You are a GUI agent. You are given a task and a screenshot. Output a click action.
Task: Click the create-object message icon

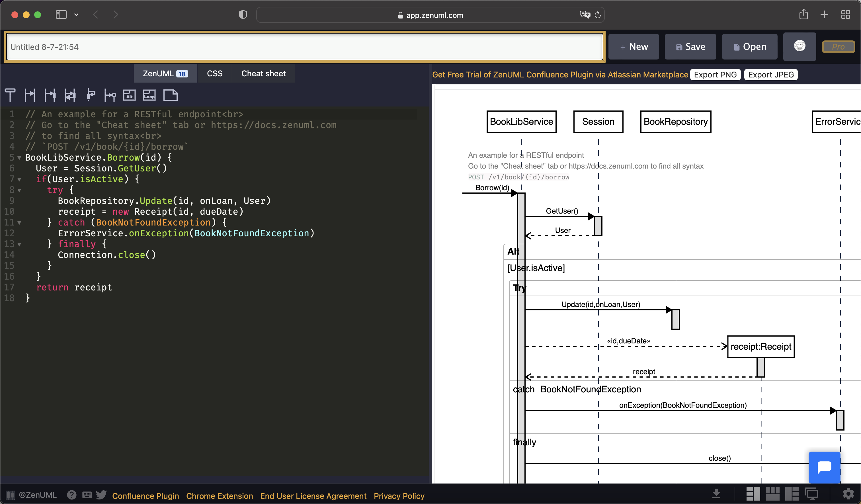[110, 95]
